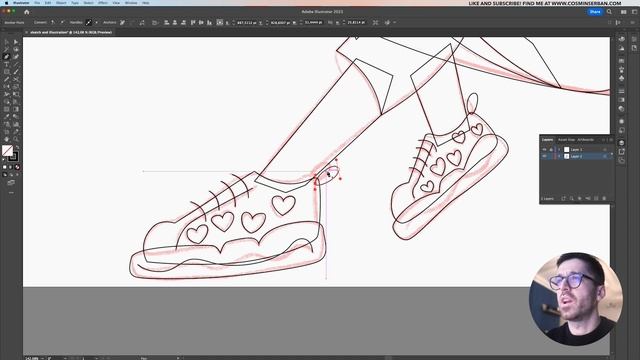Select the Magic Wand tool

coord(6,49)
